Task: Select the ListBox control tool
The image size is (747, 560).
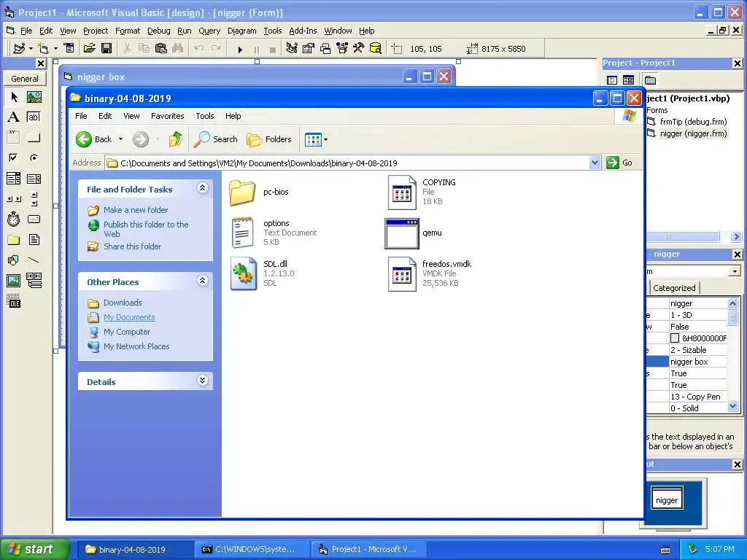Action: coord(34,179)
